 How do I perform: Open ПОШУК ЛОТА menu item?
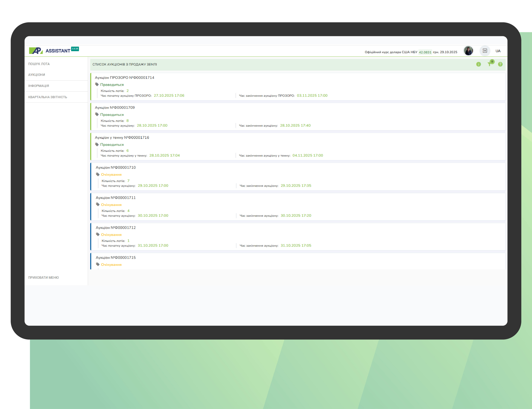[x=39, y=64]
